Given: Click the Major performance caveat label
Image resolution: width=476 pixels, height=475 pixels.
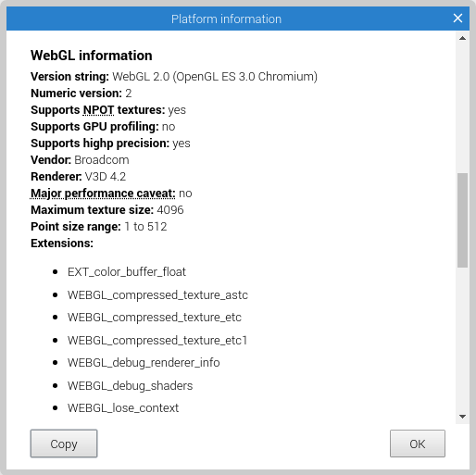Looking at the screenshot, I should tap(103, 194).
